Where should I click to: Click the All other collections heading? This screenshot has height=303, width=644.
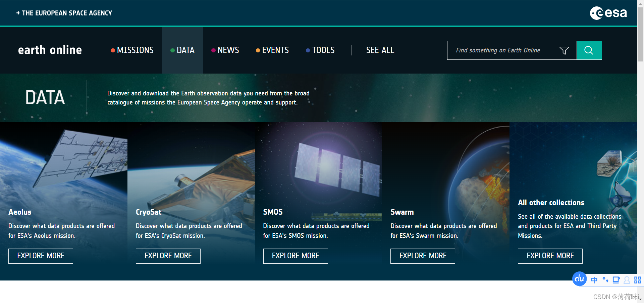551,203
